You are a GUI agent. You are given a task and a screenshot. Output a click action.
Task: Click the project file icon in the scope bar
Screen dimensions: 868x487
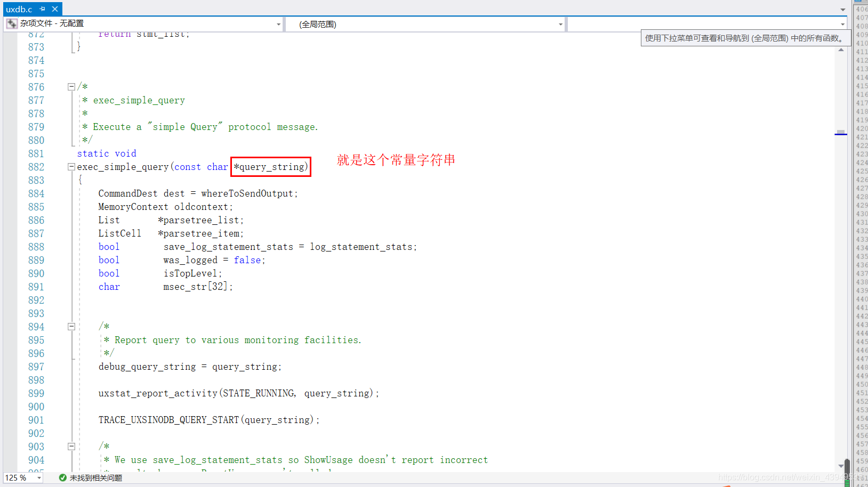coord(12,23)
